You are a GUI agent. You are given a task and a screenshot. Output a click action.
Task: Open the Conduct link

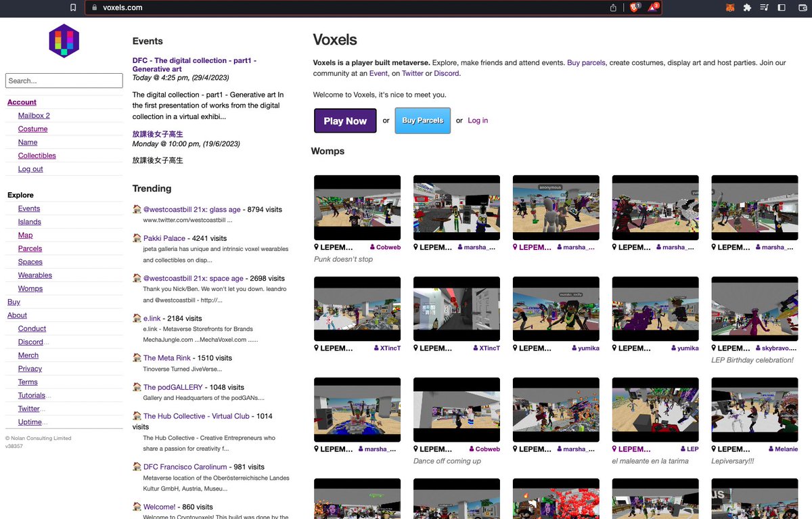(x=32, y=329)
